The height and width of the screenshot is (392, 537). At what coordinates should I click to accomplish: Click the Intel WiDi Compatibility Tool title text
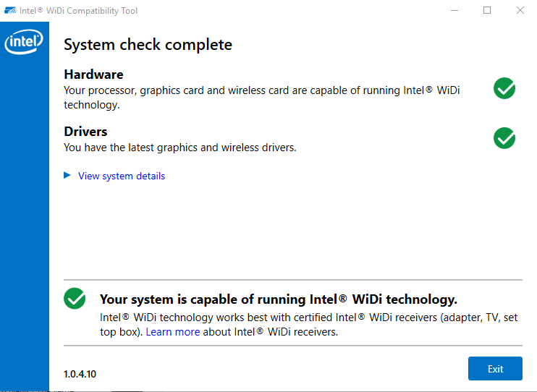tap(78, 11)
